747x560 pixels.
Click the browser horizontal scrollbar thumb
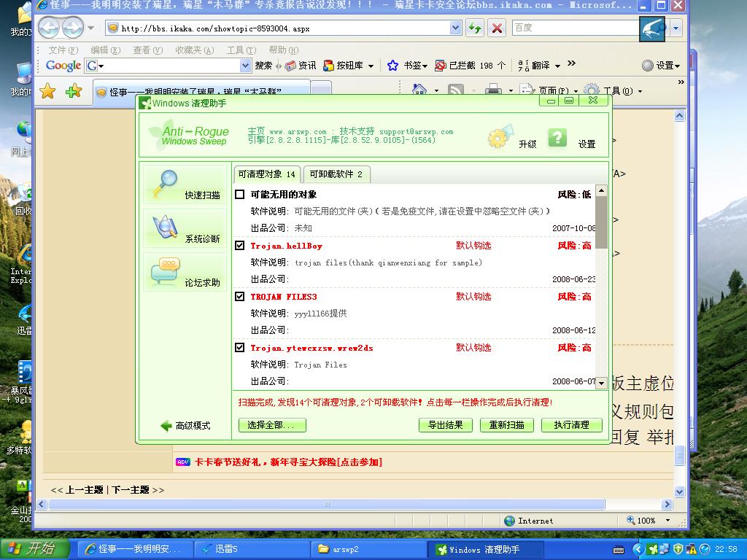327,505
